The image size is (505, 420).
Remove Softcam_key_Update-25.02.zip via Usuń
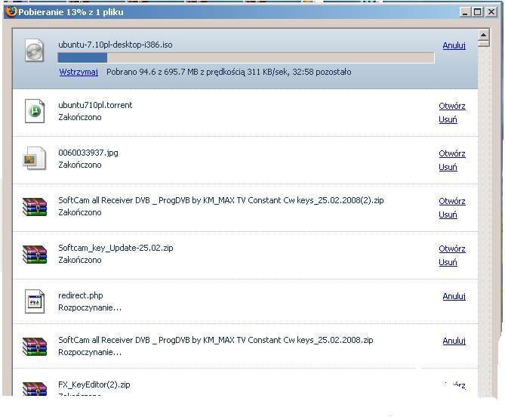tap(448, 262)
